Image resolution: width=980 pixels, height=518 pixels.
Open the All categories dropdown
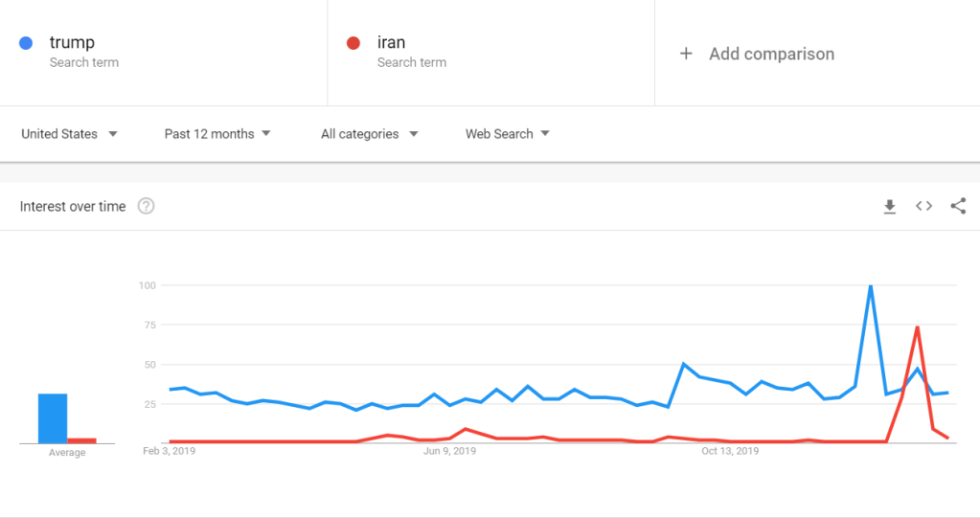point(369,134)
